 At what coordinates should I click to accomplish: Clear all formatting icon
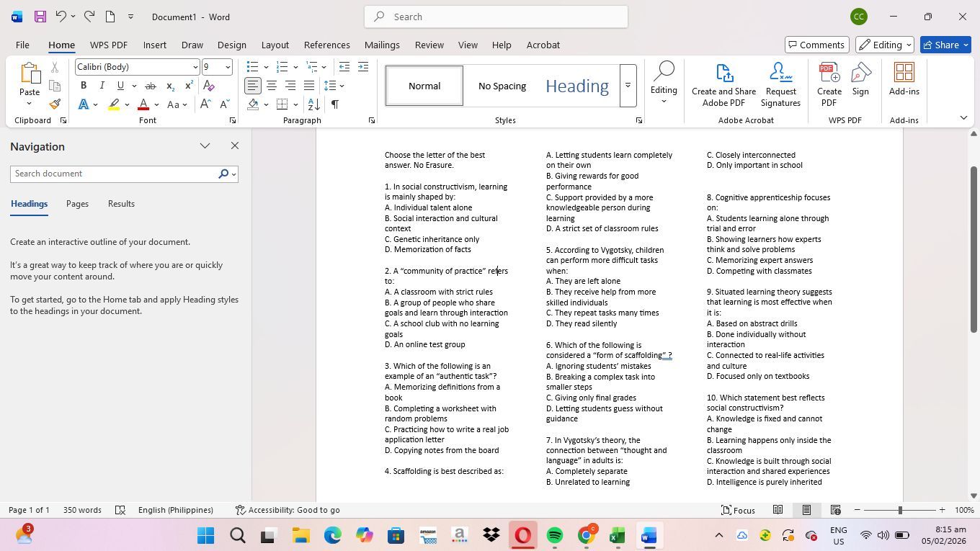(209, 86)
